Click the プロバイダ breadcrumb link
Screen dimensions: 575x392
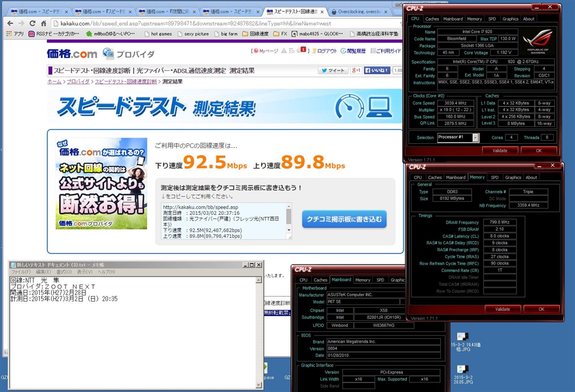(x=78, y=81)
